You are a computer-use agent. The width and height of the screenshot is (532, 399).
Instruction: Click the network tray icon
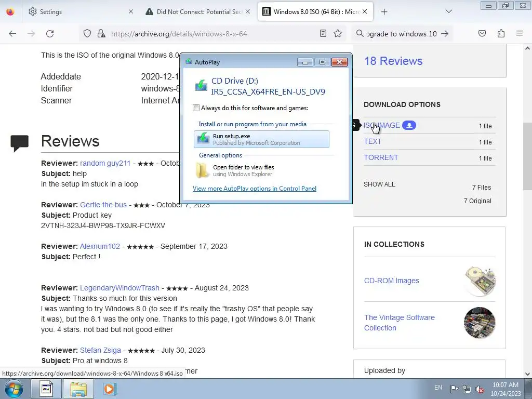click(467, 389)
